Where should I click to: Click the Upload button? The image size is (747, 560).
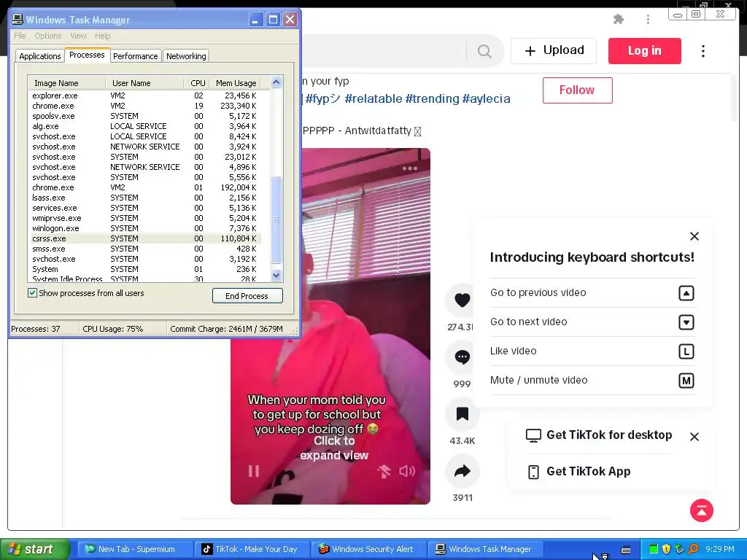coord(554,50)
